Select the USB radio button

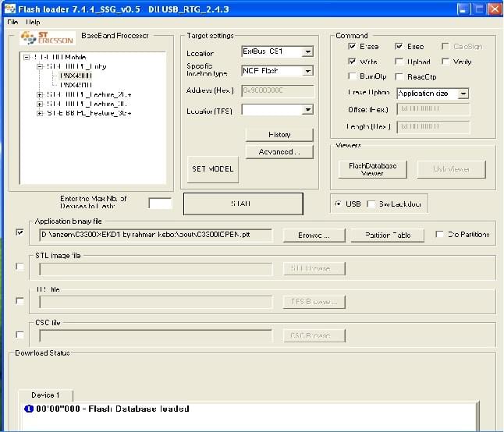[338, 204]
